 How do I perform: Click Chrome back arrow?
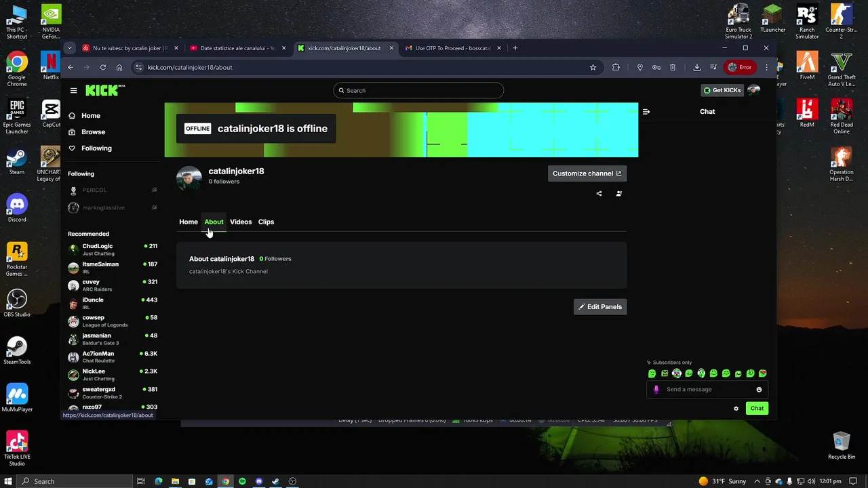[71, 67]
